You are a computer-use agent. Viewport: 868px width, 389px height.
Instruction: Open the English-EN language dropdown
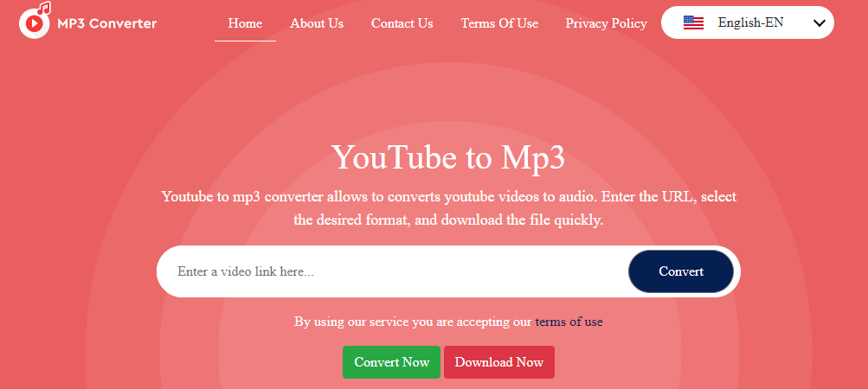pyautogui.click(x=748, y=22)
